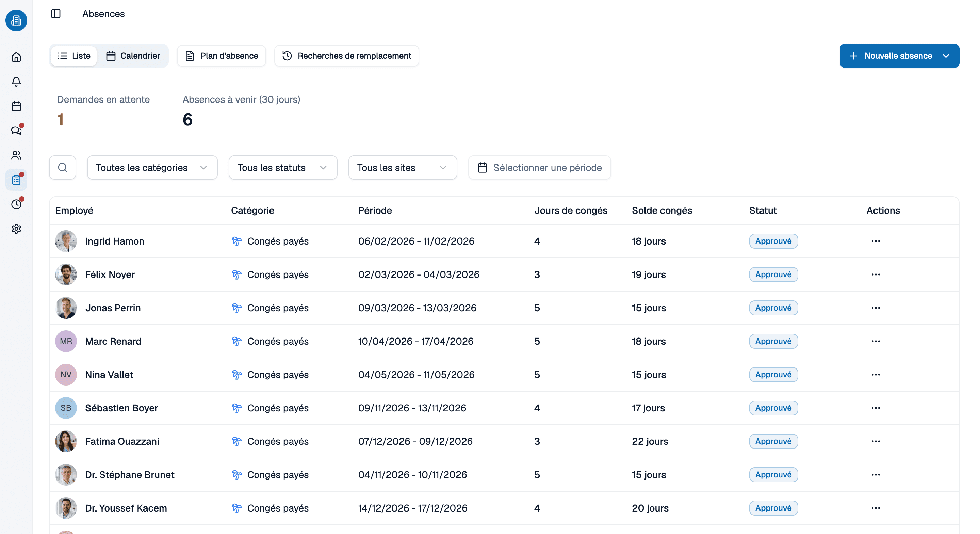Toggle the sidebar panel icon

click(56, 14)
